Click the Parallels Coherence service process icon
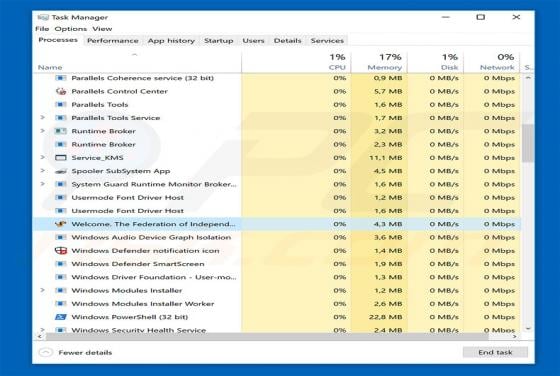Viewport: 560px width, 376px height. (60, 78)
